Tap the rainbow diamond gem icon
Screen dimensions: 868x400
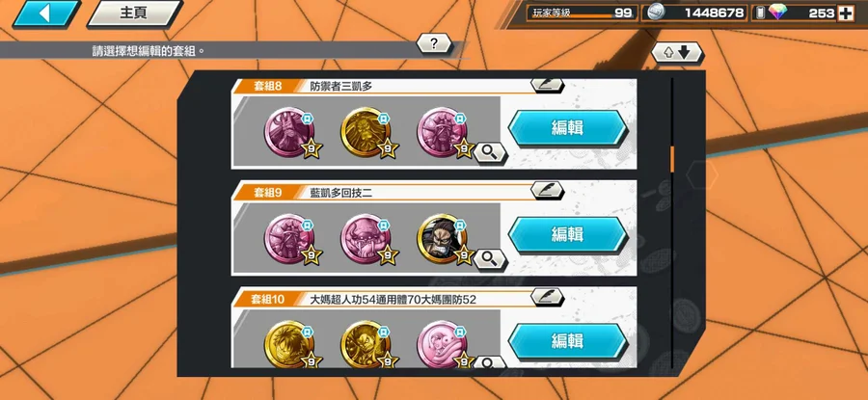[x=777, y=13]
